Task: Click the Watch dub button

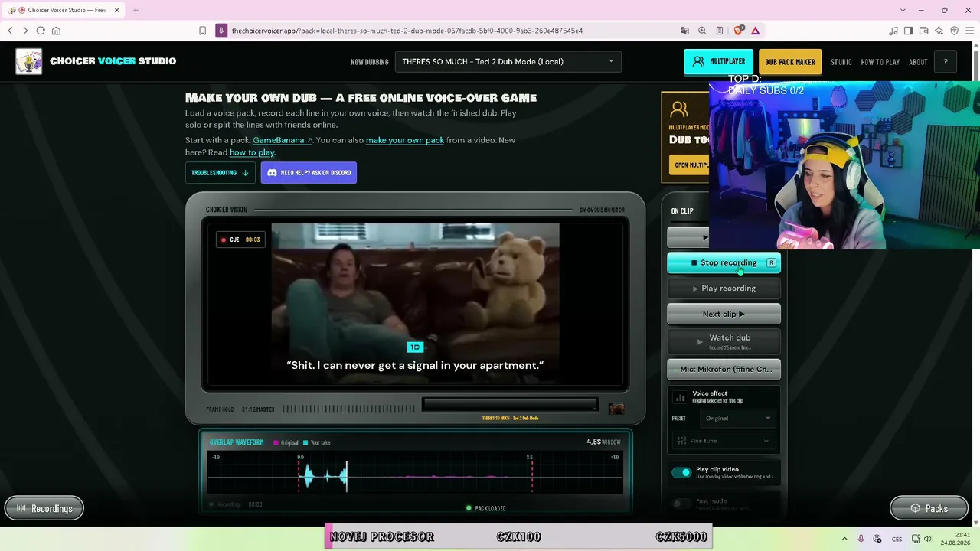Action: point(724,341)
